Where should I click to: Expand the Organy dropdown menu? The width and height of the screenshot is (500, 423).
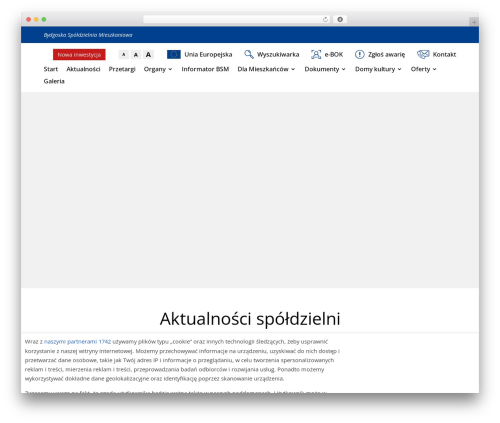158,69
